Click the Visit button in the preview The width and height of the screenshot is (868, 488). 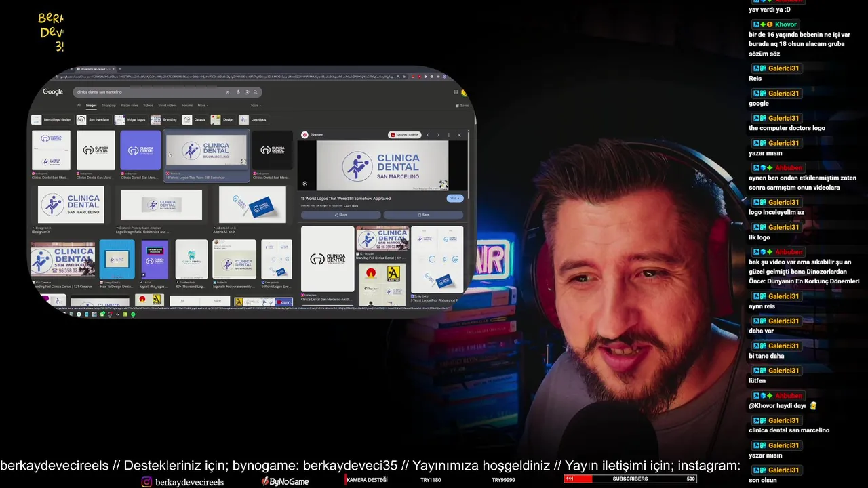pyautogui.click(x=455, y=199)
